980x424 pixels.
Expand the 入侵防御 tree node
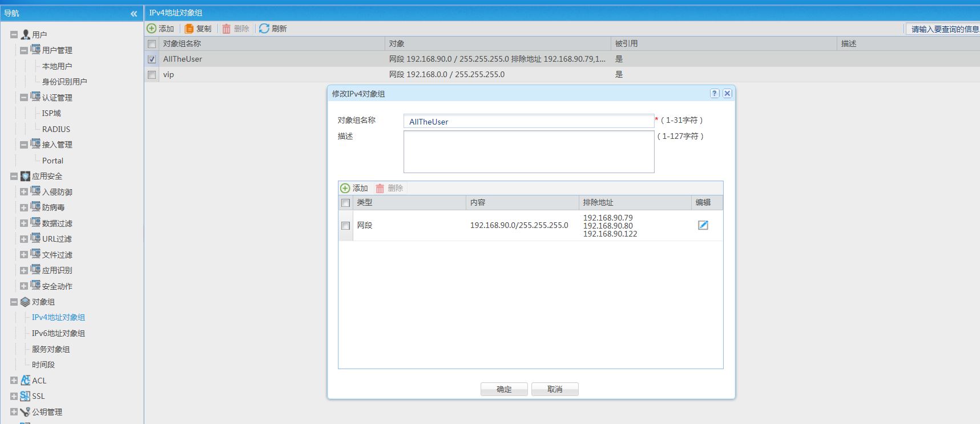pos(24,192)
